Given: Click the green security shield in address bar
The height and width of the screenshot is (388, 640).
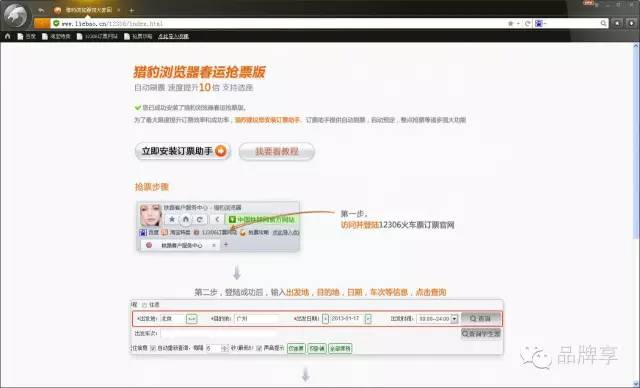Looking at the screenshot, I should click(x=56, y=23).
